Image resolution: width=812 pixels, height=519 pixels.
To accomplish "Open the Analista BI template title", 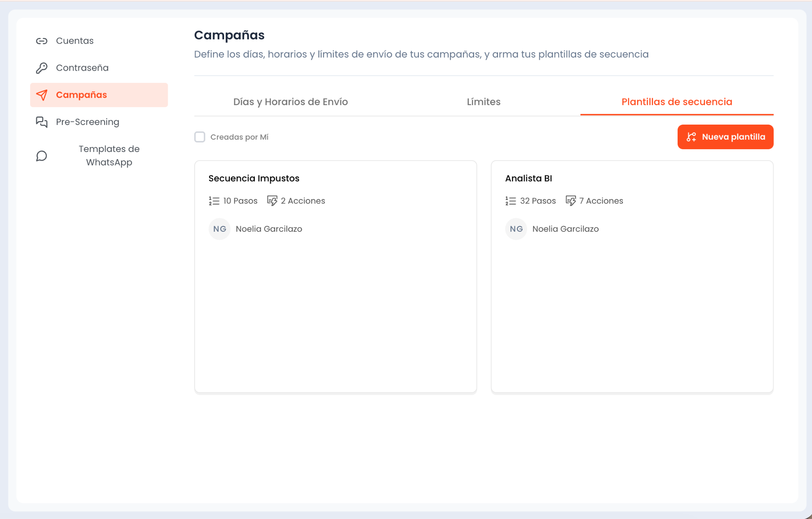I will (x=529, y=179).
